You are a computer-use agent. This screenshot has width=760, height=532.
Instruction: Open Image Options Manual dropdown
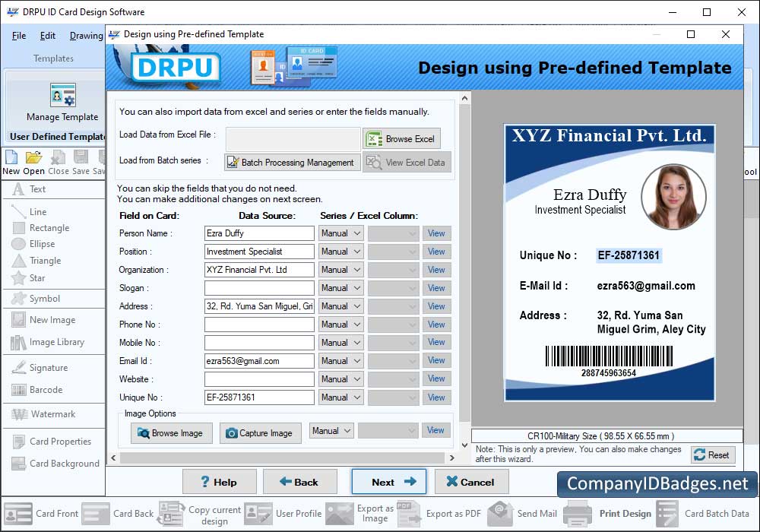click(331, 431)
